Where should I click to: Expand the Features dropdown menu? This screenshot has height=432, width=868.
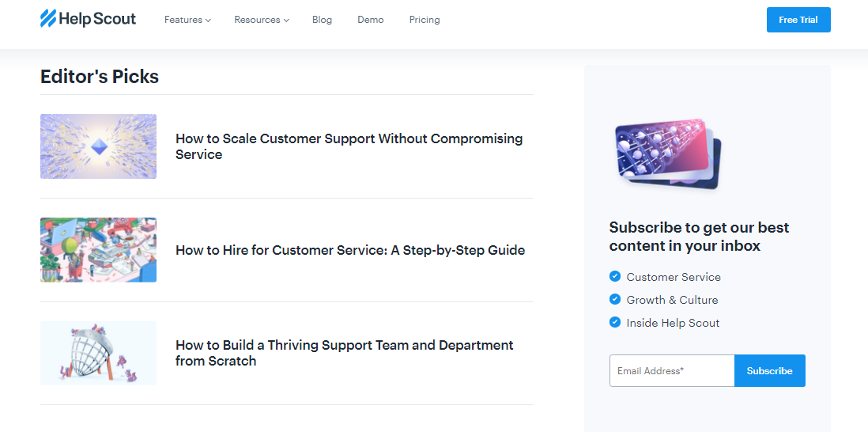pos(187,20)
